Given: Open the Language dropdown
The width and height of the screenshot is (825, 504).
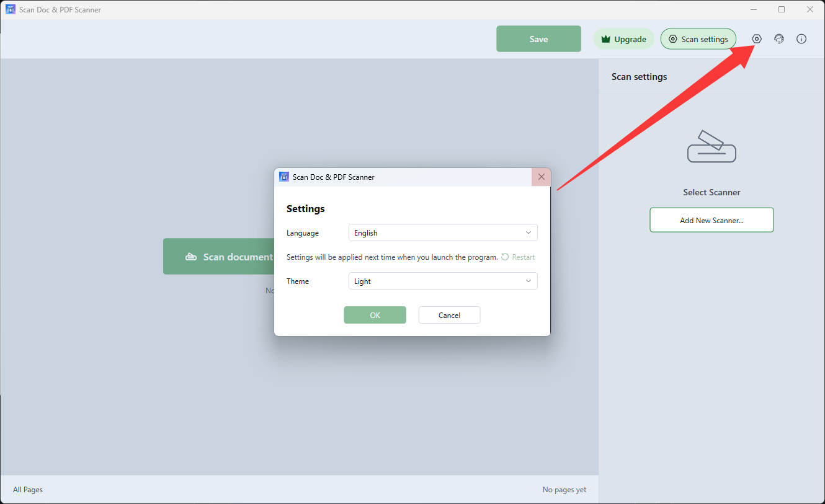Looking at the screenshot, I should point(443,233).
